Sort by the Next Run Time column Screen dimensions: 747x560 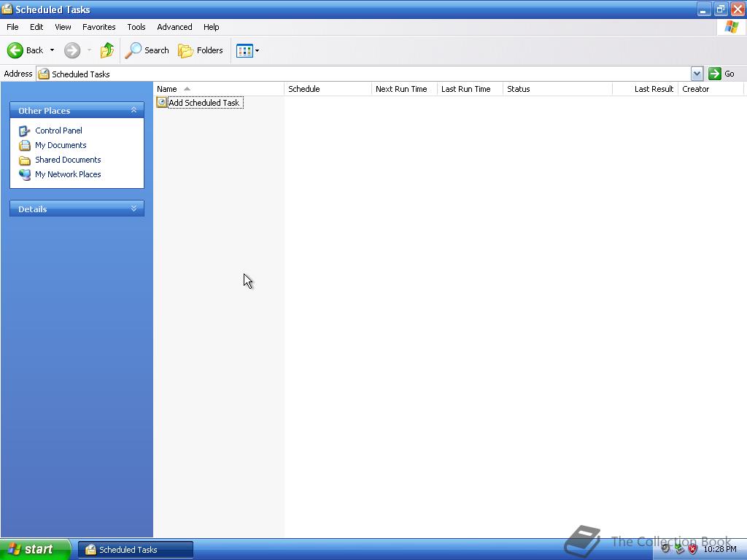point(404,89)
